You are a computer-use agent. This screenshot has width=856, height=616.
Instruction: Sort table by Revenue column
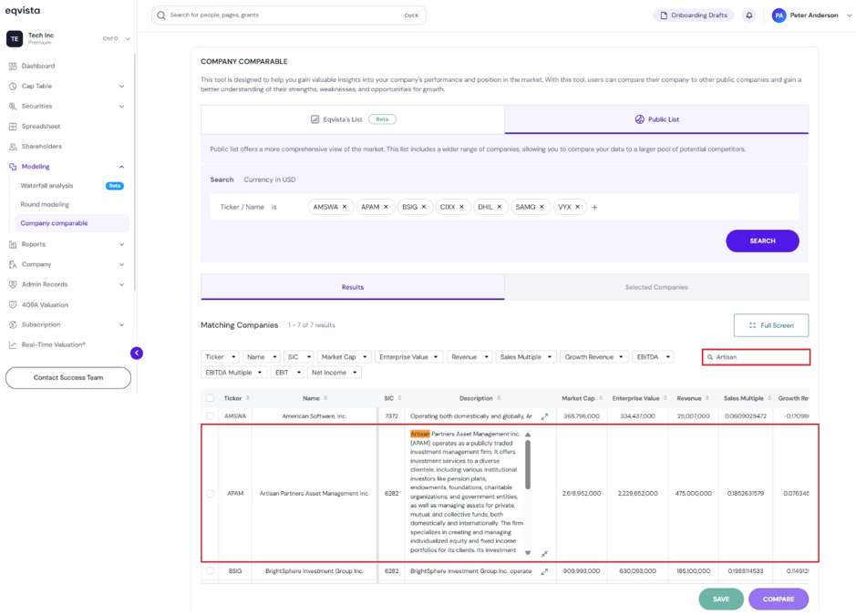point(707,398)
